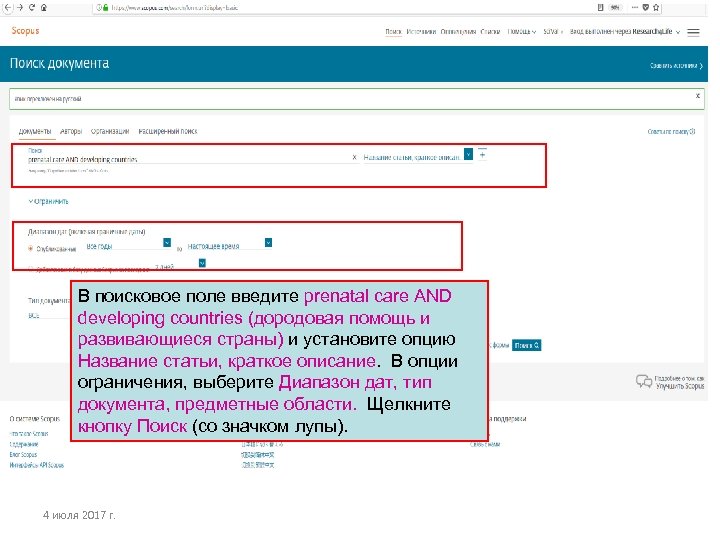Clear the search field with the X icon
720x540 pixels.
(354, 157)
